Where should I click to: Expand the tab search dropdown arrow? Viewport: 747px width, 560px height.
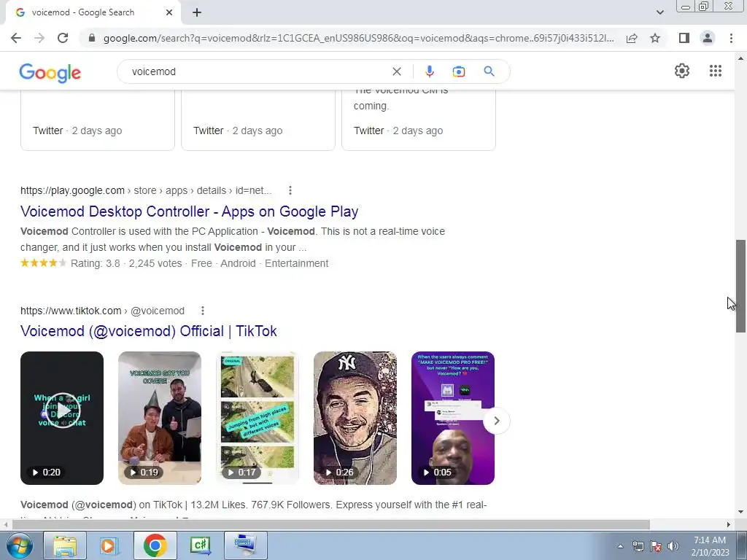[659, 12]
